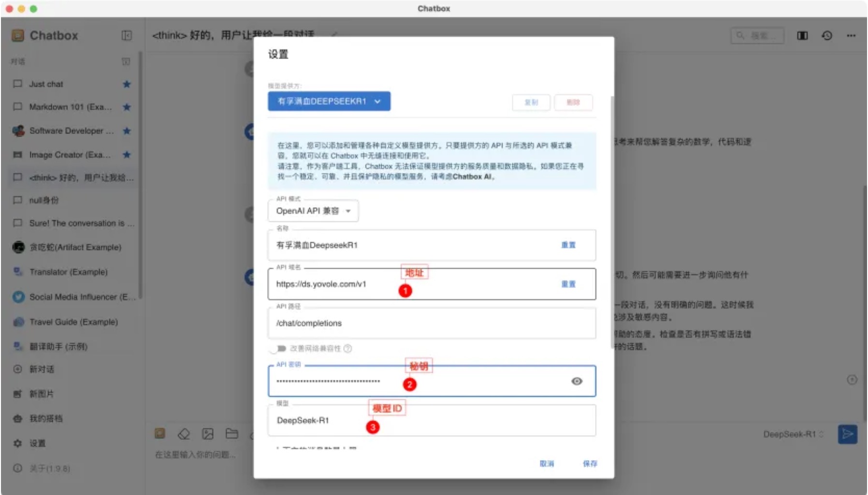Click the archive icon beside 对话 heading
Image resolution: width=868 pixels, height=495 pixels.
coord(126,61)
